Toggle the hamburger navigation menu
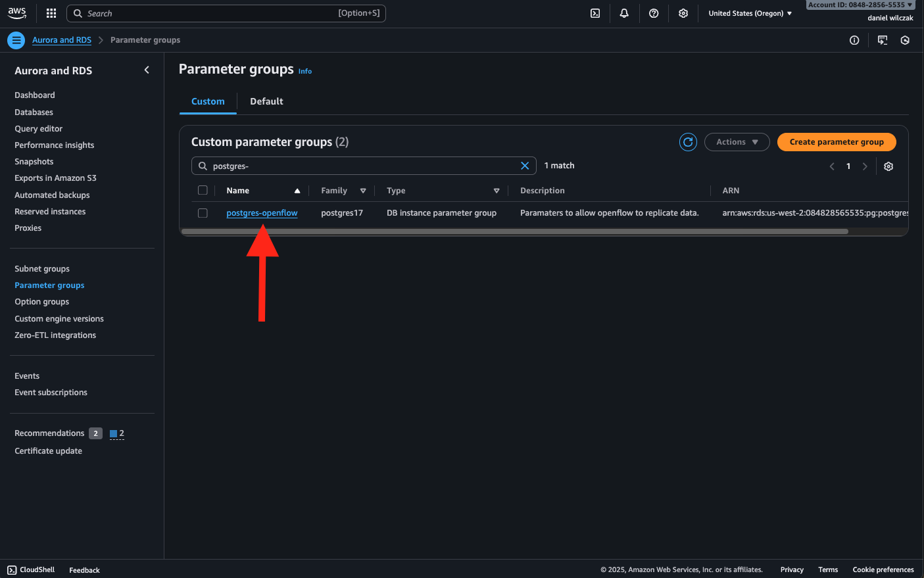924x578 pixels. (x=16, y=40)
